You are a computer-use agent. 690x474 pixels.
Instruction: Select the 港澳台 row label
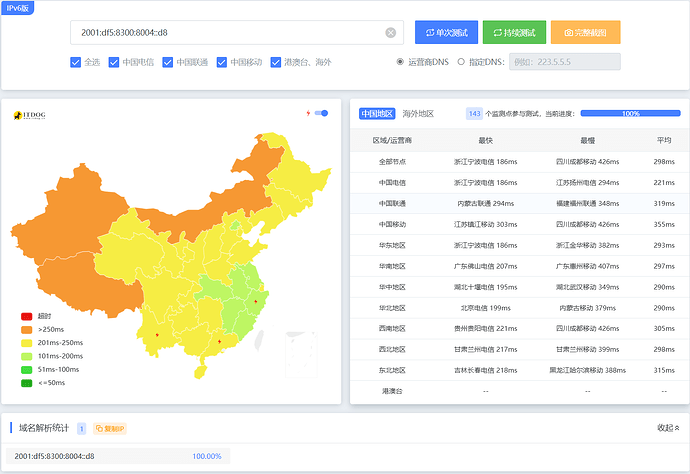(392, 391)
